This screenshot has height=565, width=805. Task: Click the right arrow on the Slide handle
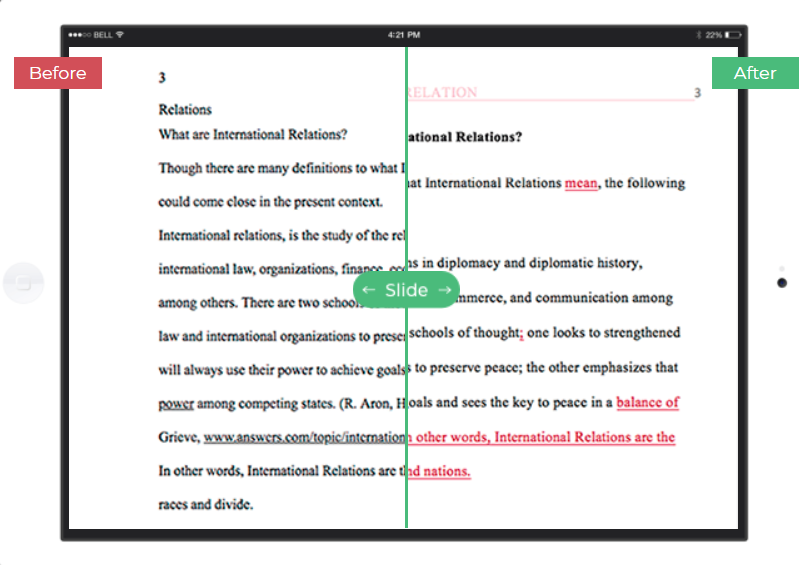click(x=445, y=290)
